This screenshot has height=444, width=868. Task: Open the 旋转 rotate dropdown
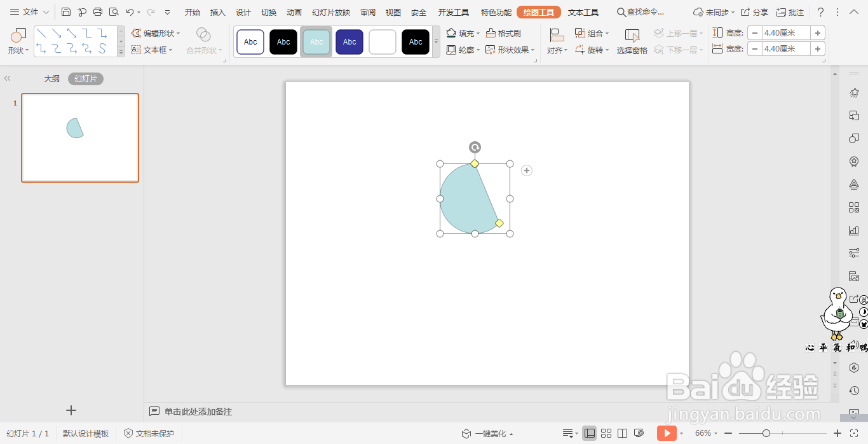coord(592,50)
